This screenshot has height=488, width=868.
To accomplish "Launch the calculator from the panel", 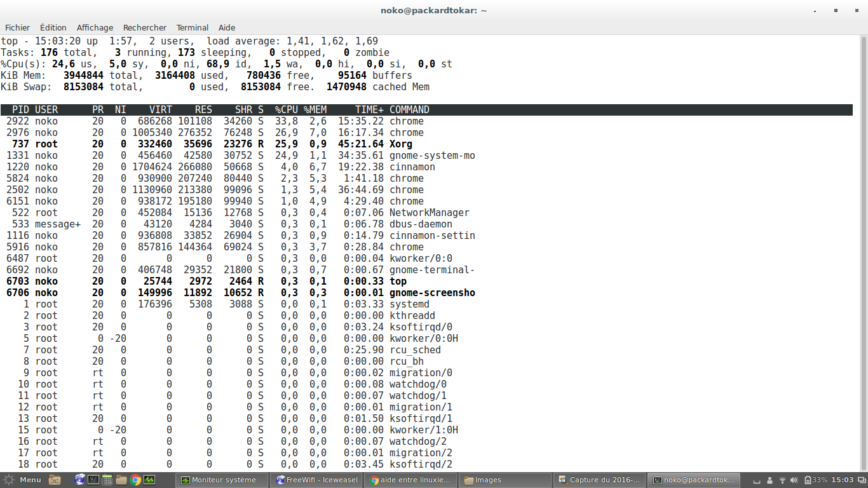I will point(107,480).
